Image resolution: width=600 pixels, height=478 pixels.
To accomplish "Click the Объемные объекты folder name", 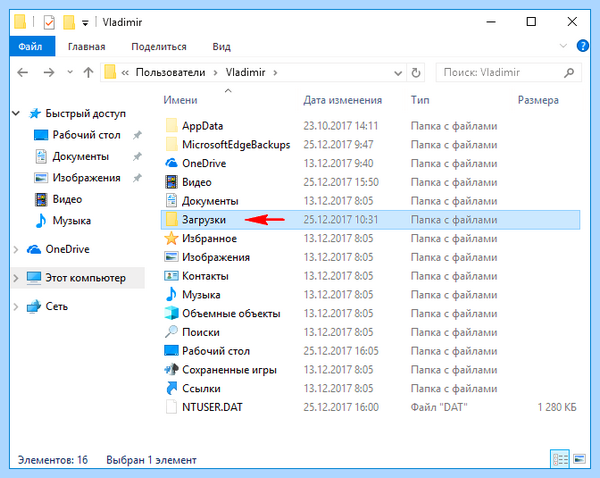I will tap(231, 313).
